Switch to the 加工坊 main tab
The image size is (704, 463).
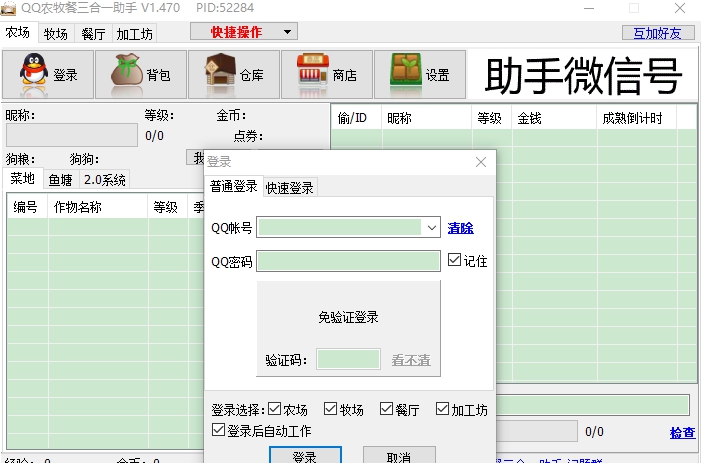click(135, 34)
